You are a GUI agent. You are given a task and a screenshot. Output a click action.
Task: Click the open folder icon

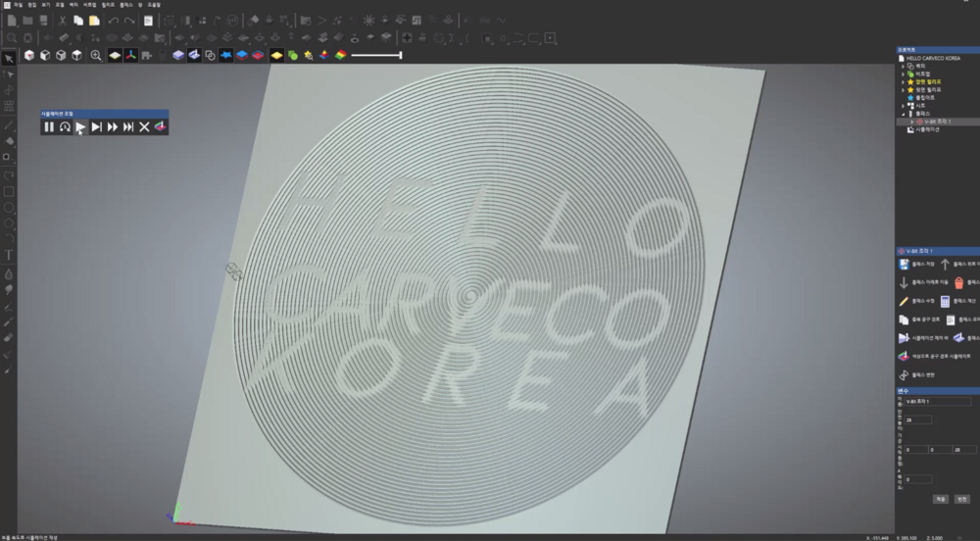27,21
